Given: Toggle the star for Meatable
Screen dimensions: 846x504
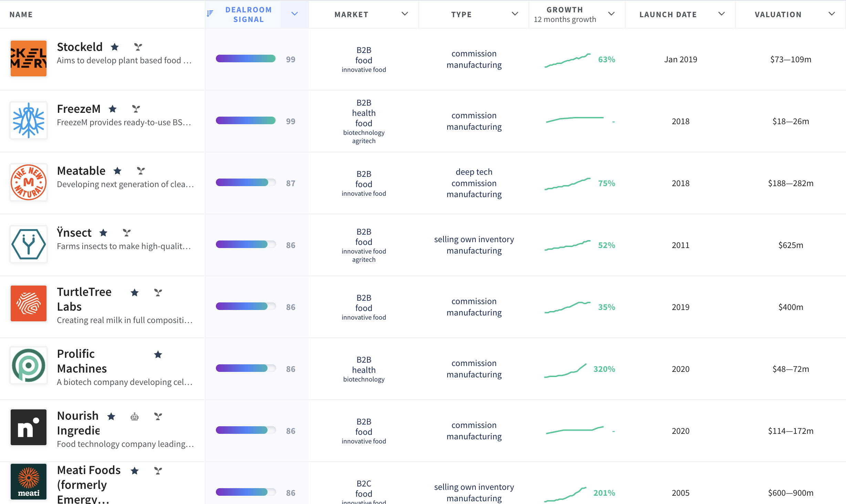Looking at the screenshot, I should tap(117, 171).
